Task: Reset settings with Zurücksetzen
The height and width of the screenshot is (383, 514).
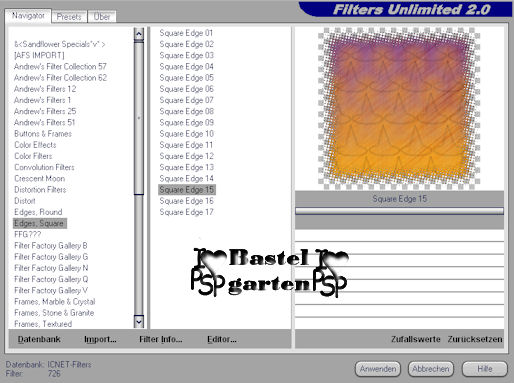Action: point(475,339)
